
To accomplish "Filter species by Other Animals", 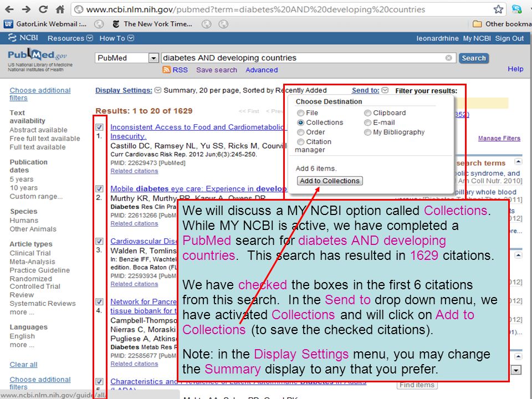I will pos(33,229).
